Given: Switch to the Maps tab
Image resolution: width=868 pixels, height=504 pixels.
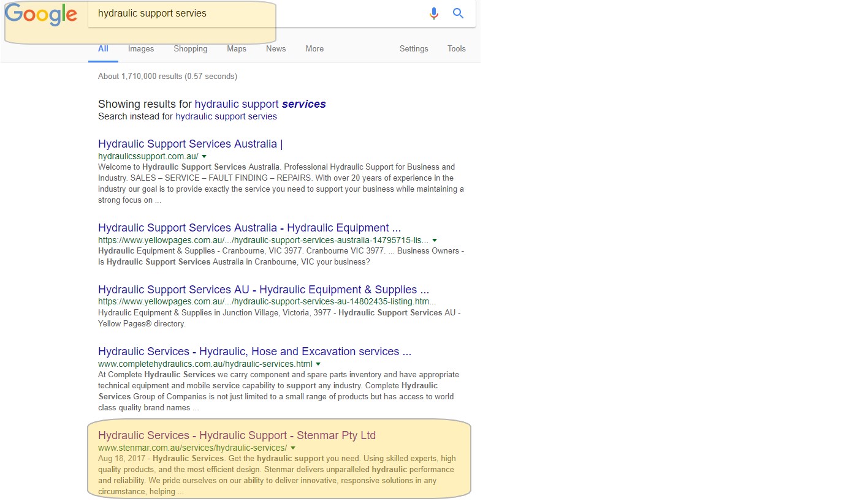Looking at the screenshot, I should (237, 49).
